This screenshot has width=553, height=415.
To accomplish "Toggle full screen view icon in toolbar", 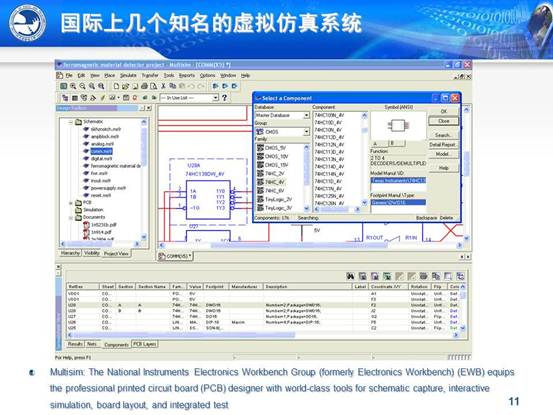I will [64, 86].
